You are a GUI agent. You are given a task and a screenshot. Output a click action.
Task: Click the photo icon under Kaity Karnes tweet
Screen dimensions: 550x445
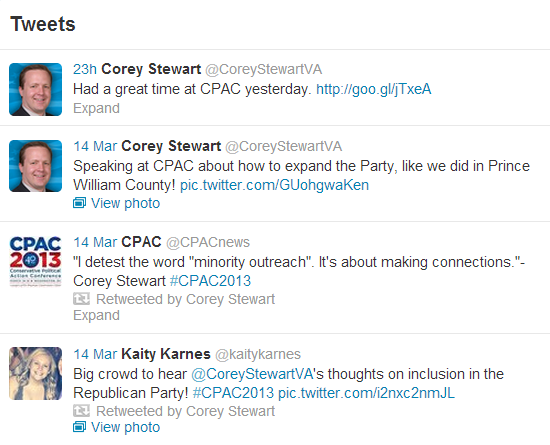coord(79,427)
